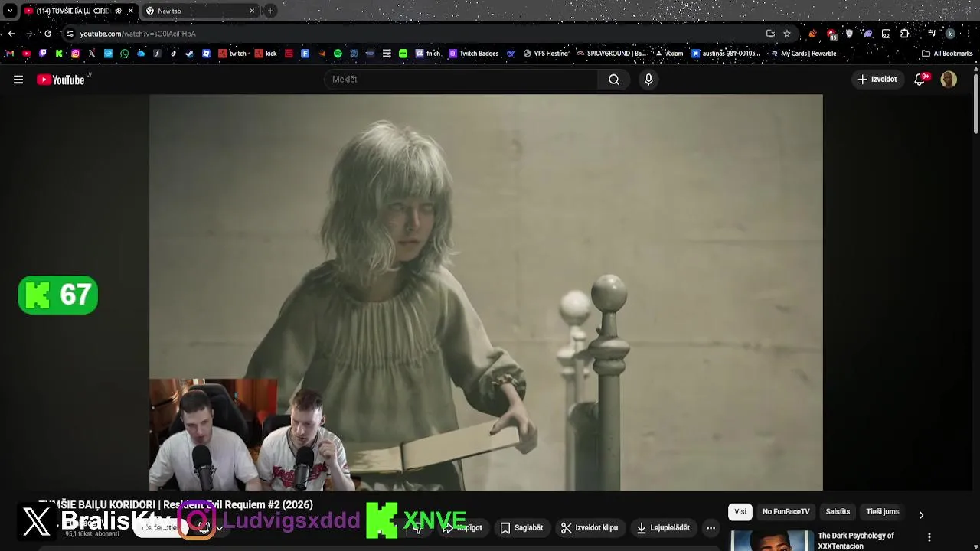Reload the page
The height and width of the screenshot is (551, 980).
pos(48,34)
